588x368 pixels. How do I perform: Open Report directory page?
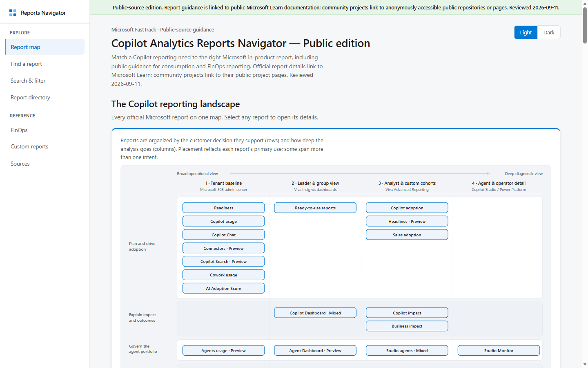(x=45, y=97)
